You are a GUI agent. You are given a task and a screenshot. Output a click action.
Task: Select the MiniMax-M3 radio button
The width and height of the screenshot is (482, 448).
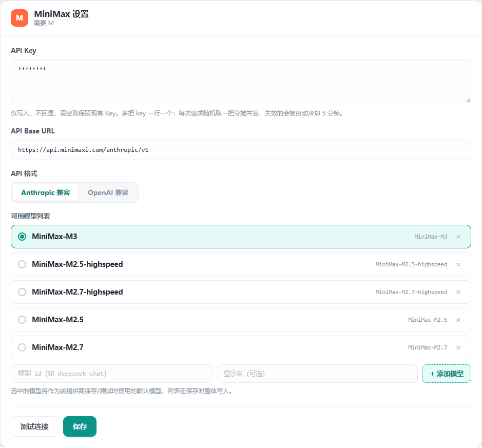pos(22,237)
